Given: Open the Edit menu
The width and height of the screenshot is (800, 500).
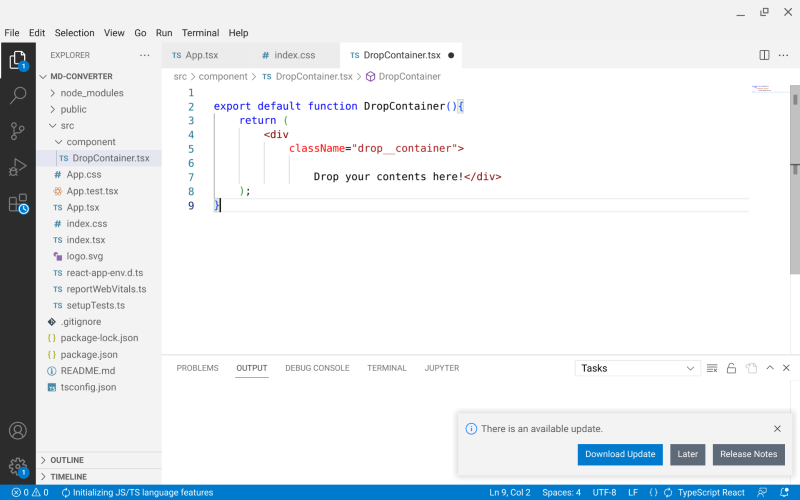Looking at the screenshot, I should coord(37,33).
